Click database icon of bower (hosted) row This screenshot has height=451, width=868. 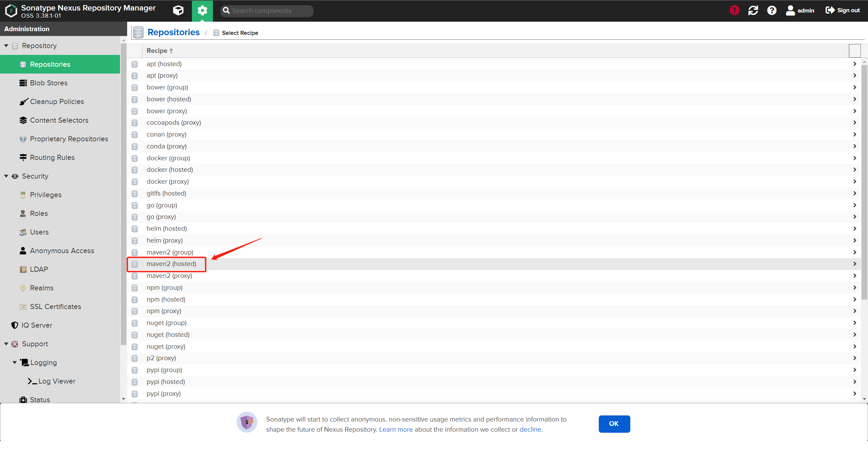pos(135,99)
